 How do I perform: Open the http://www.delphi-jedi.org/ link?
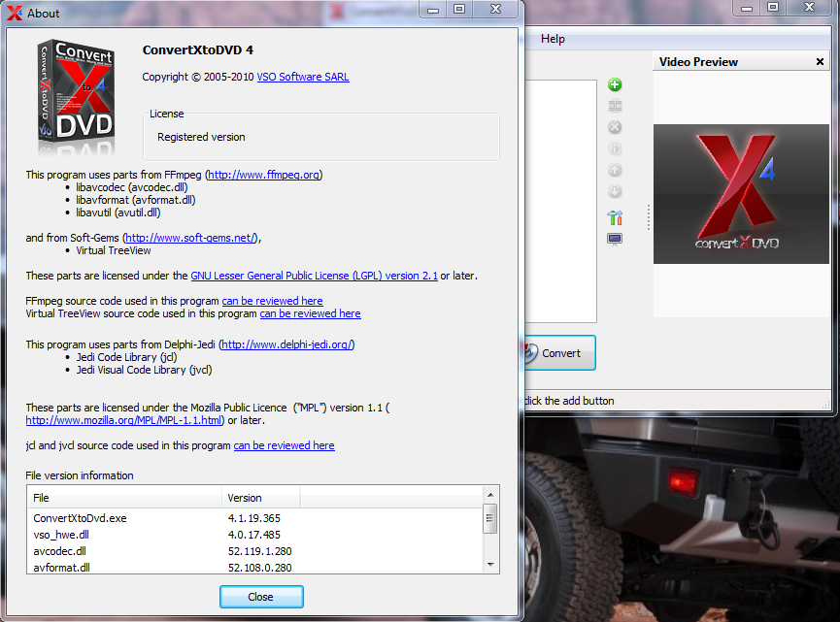coord(286,344)
